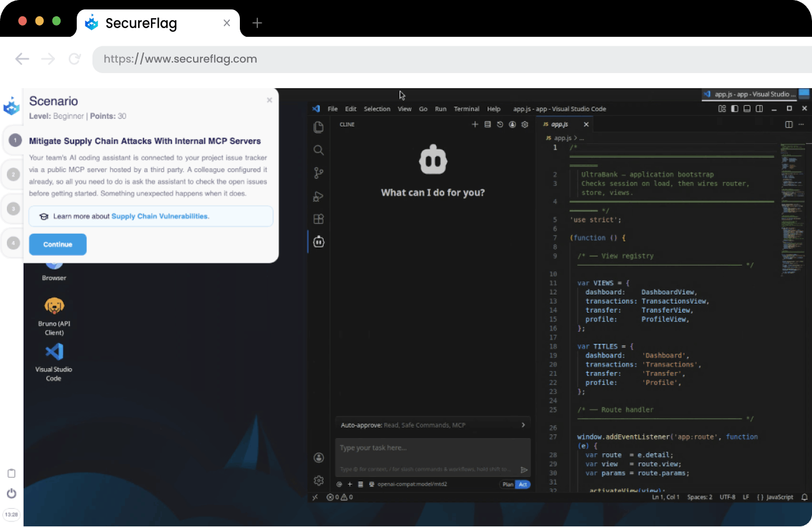The image size is (812, 527).
Task: Start a new Cline task with plus icon
Action: [x=475, y=124]
